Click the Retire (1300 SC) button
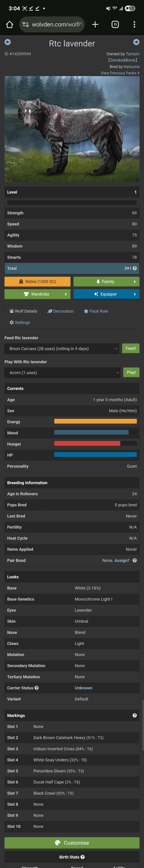Screen dimensions: 144x868 tap(37, 282)
